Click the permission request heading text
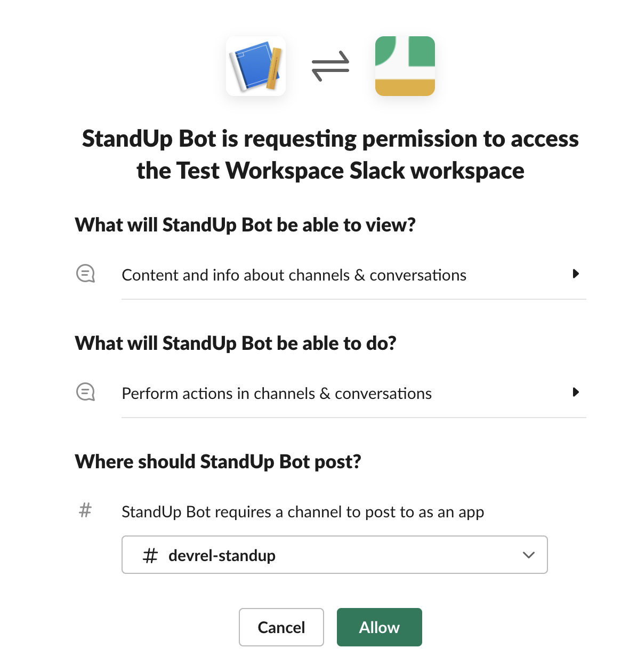629x672 pixels. coord(330,154)
